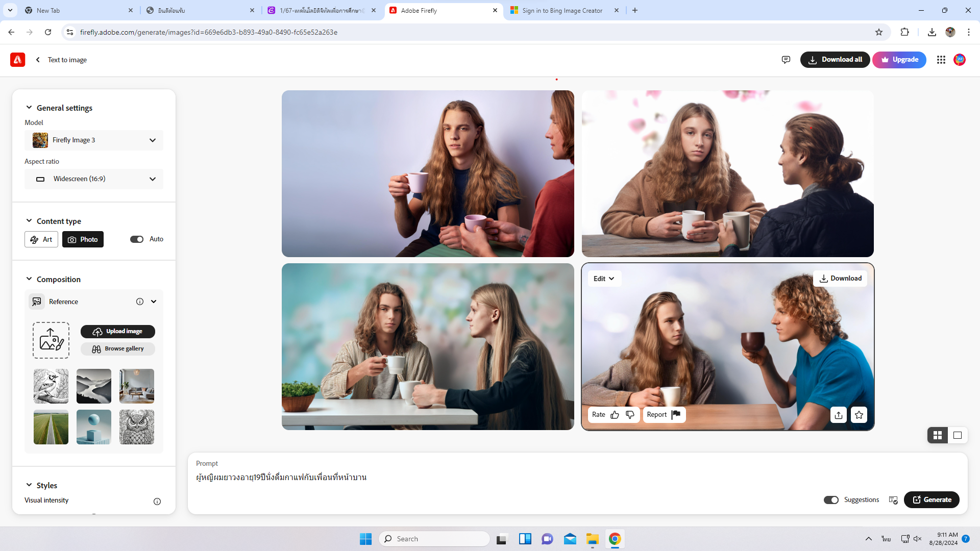Click the thumbs down rate icon

pyautogui.click(x=630, y=415)
